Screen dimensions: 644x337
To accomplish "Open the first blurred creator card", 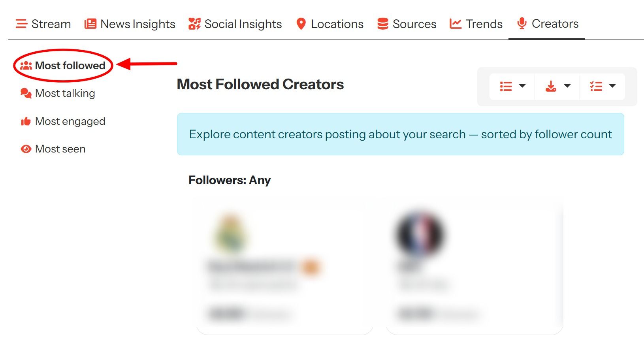I will pyautogui.click(x=284, y=269).
